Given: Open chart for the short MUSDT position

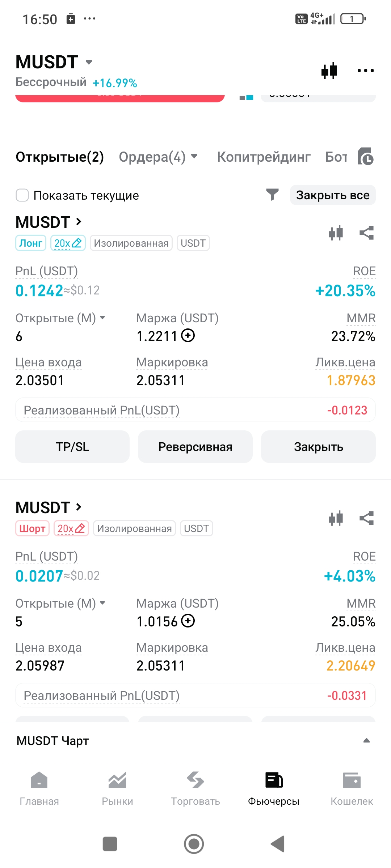Looking at the screenshot, I should tap(336, 518).
